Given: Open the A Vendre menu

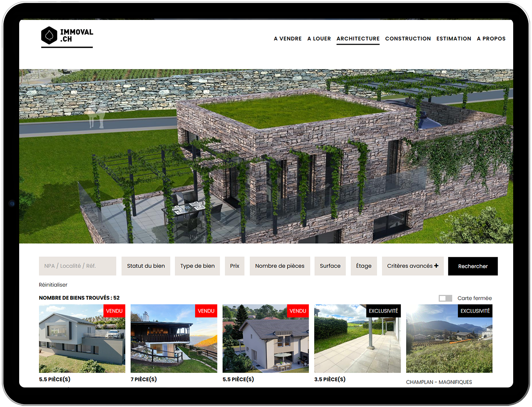Looking at the screenshot, I should point(287,39).
